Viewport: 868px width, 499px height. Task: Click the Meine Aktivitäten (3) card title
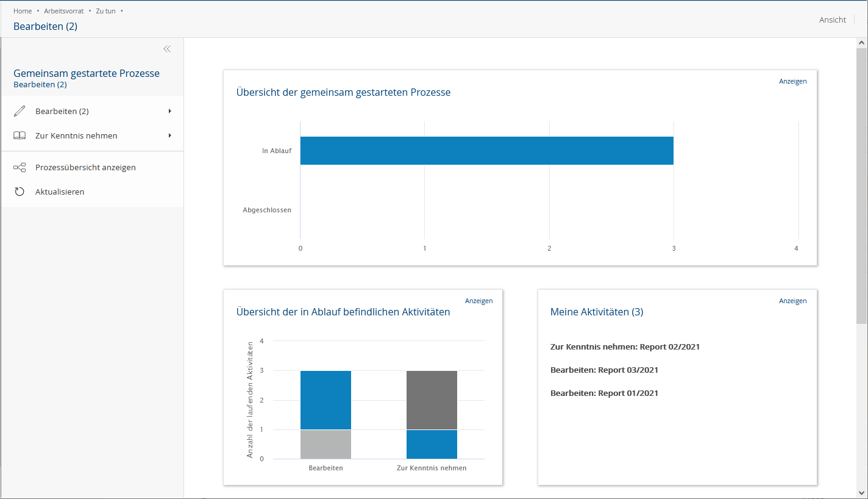[x=597, y=312]
